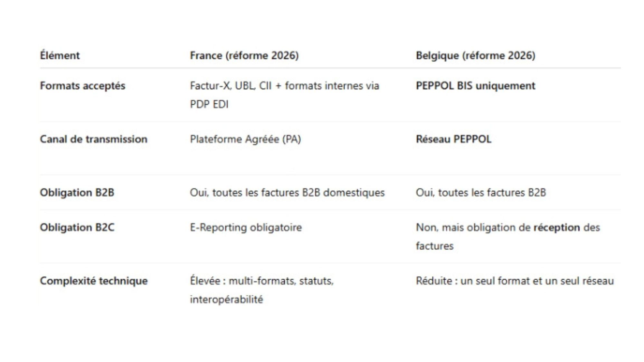Click the "Obligation B2C" row label

pyautogui.click(x=77, y=227)
